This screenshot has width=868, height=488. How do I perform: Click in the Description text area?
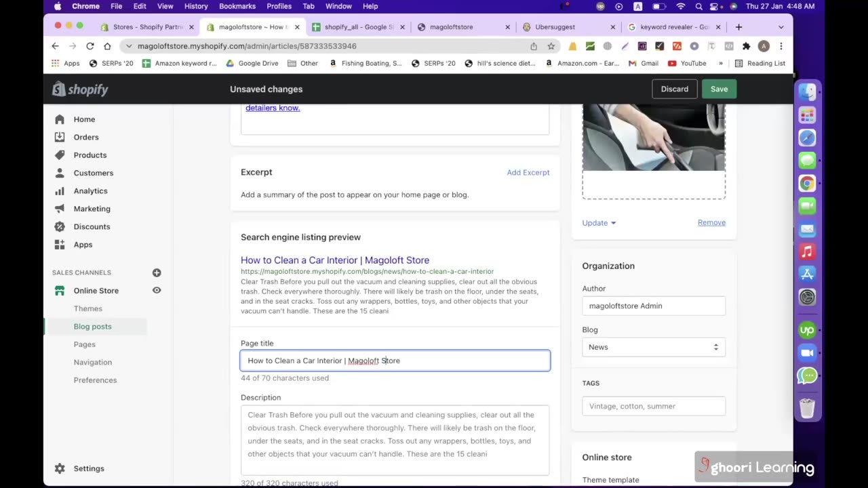tap(395, 440)
